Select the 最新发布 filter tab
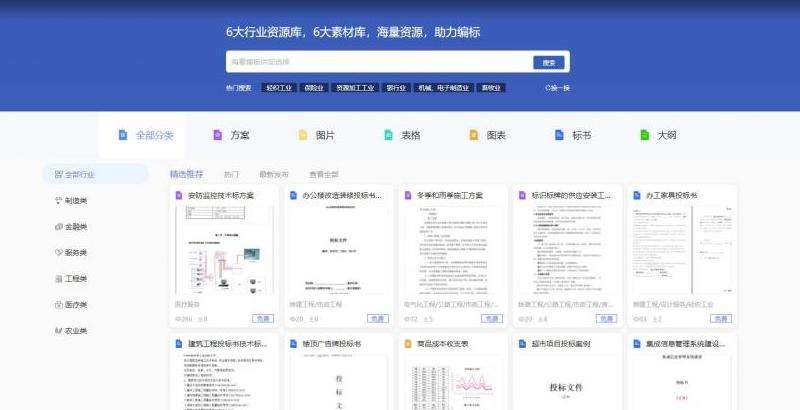 (x=274, y=174)
